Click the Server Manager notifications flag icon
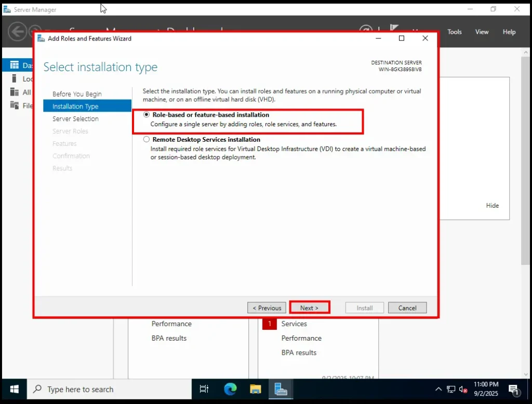Image resolution: width=532 pixels, height=404 pixels. [x=394, y=28]
